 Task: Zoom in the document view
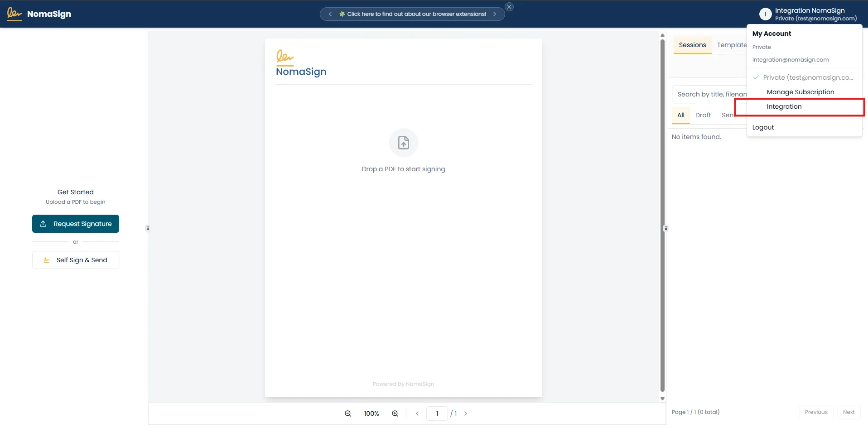tap(395, 414)
